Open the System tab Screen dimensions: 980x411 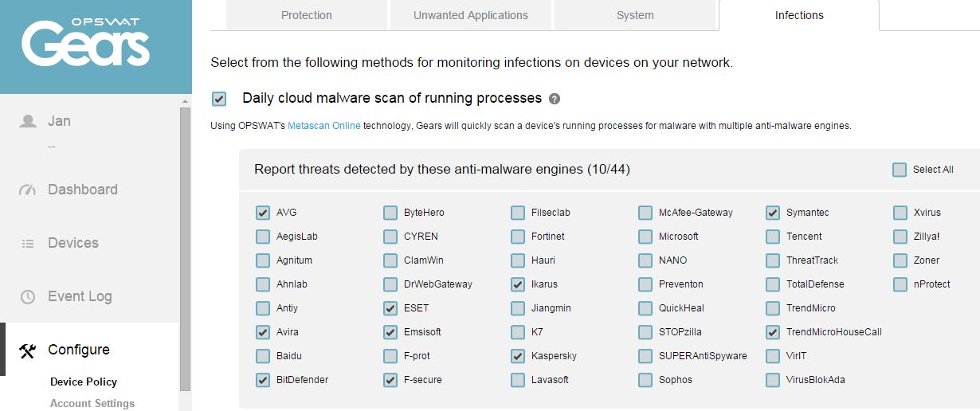tap(635, 15)
